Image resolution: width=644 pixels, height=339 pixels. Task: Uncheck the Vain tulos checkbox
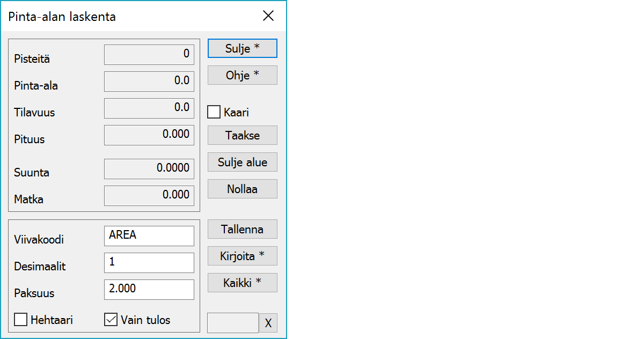click(x=111, y=320)
